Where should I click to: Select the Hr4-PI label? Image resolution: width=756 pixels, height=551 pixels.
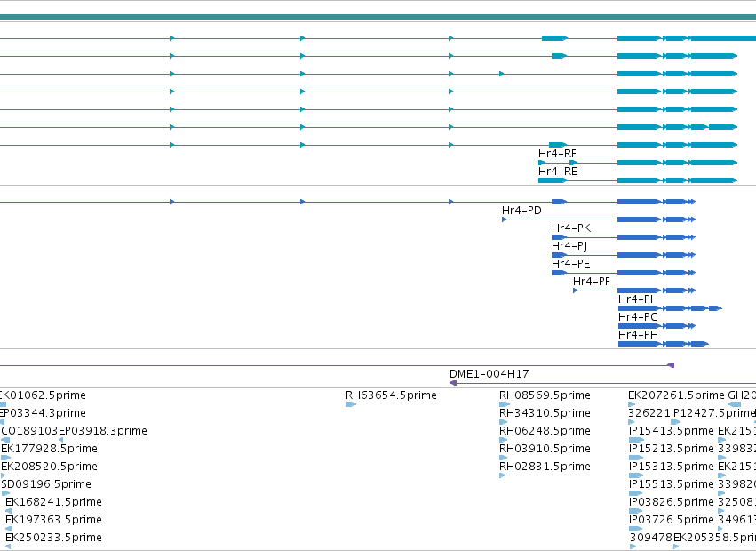pyautogui.click(x=635, y=299)
